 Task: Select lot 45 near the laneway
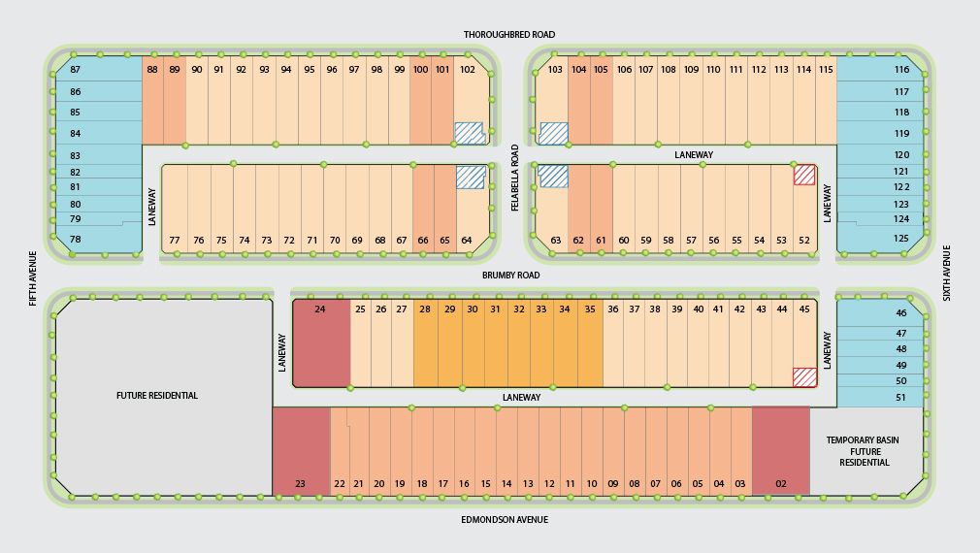(x=805, y=343)
